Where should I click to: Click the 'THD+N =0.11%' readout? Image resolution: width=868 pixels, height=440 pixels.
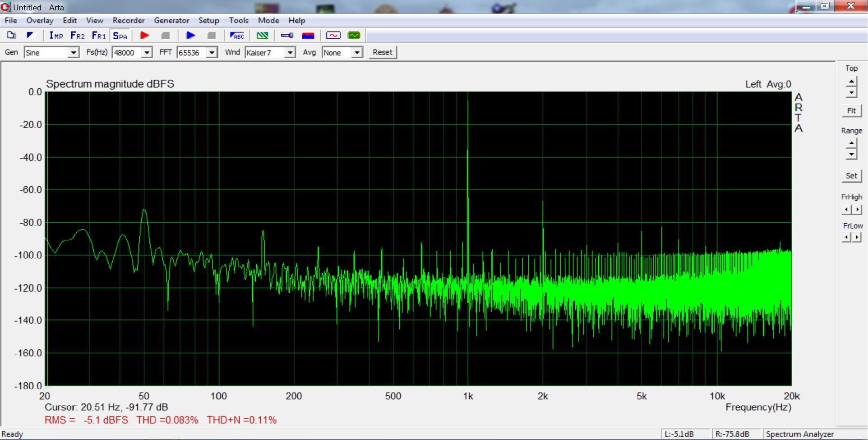pyautogui.click(x=242, y=420)
